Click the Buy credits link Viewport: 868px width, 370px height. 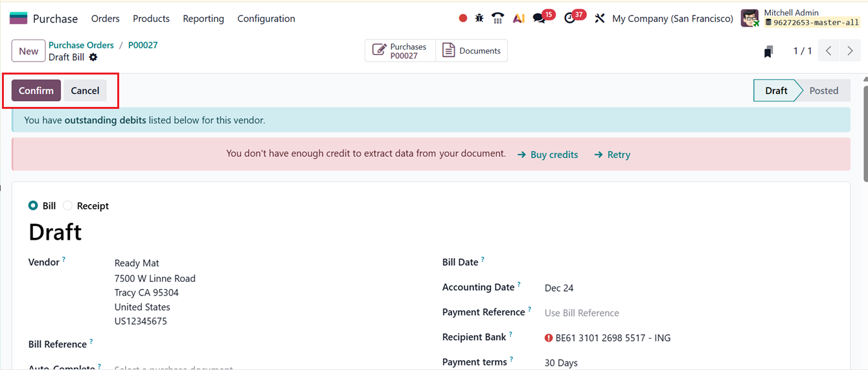(547, 155)
